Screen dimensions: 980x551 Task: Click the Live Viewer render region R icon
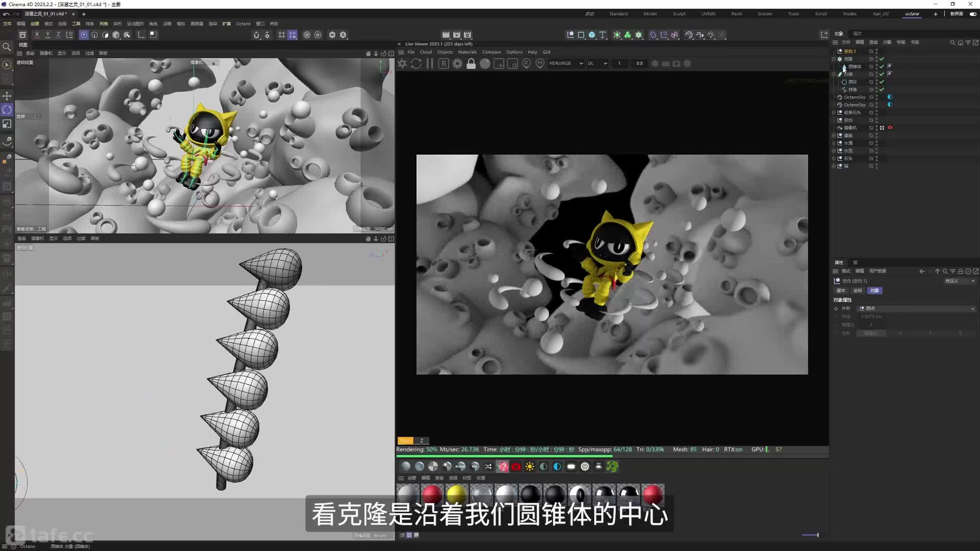(444, 63)
